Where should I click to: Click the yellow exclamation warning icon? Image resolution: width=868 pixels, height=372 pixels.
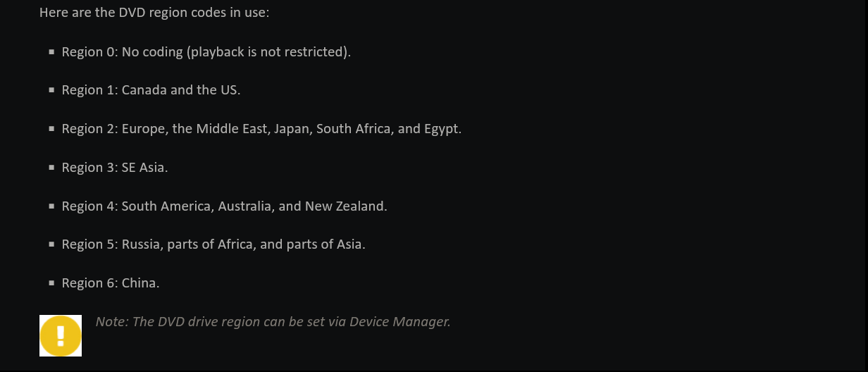tap(61, 335)
